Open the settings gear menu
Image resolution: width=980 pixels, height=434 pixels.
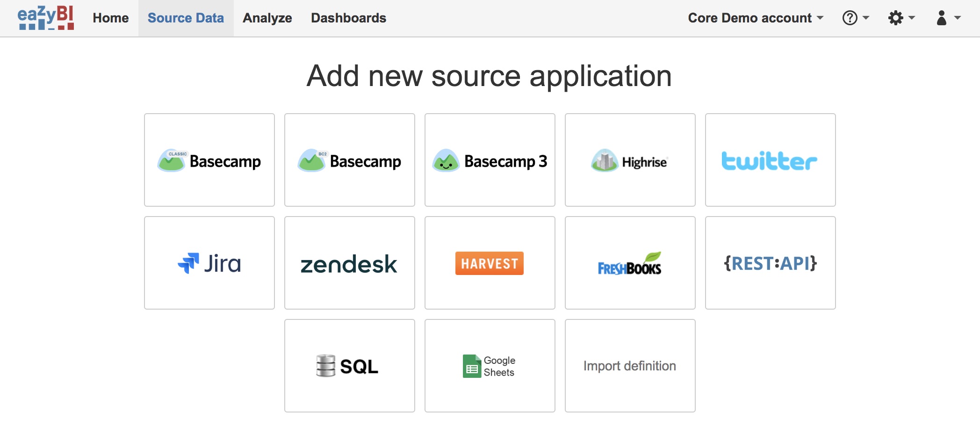coord(901,18)
